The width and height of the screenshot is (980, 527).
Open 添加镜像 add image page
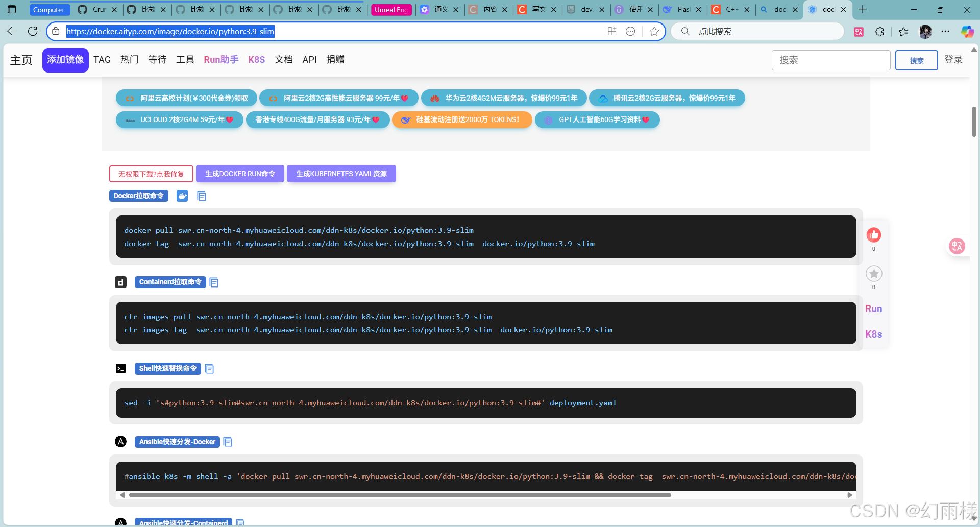tap(65, 60)
